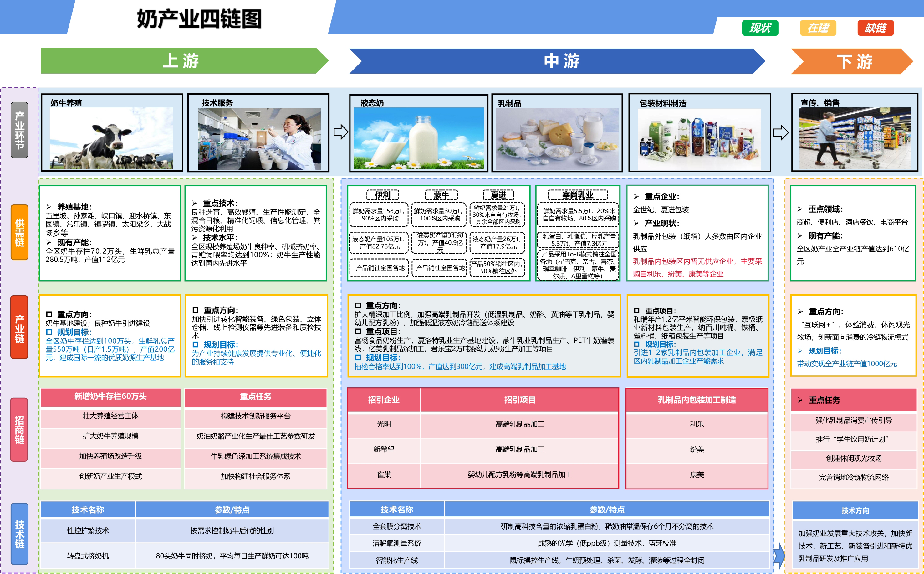This screenshot has width=924, height=574.
Task: Click the 性控扩繁技术 cell
Action: tap(88, 531)
